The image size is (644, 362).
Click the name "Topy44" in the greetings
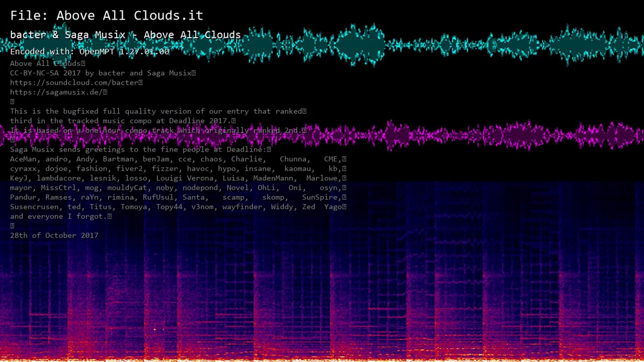point(169,207)
